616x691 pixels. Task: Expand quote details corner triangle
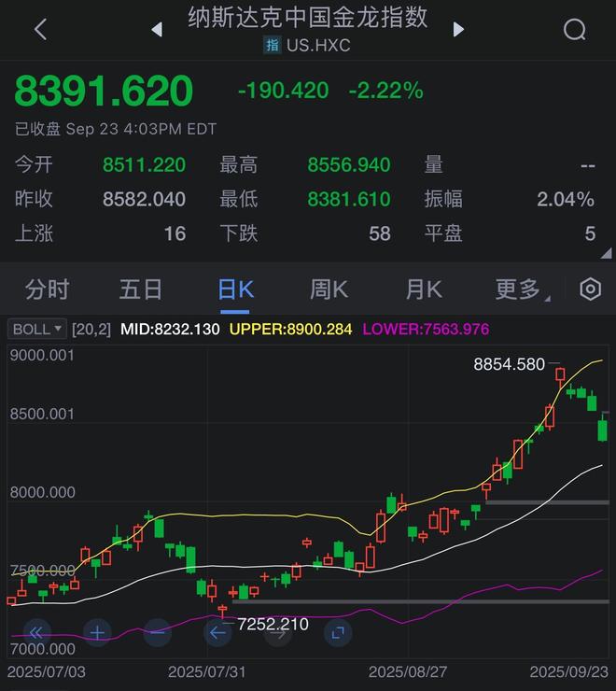point(606,252)
